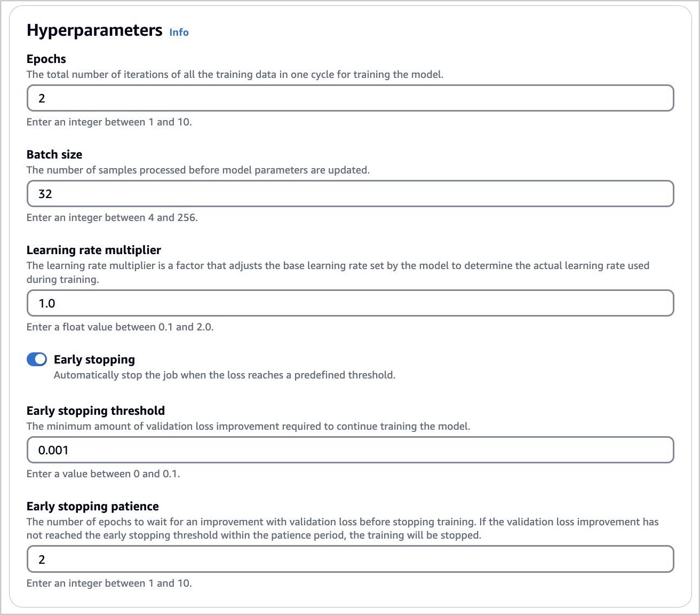Focus the Batch size input field
The width and height of the screenshot is (700, 615).
click(x=350, y=194)
